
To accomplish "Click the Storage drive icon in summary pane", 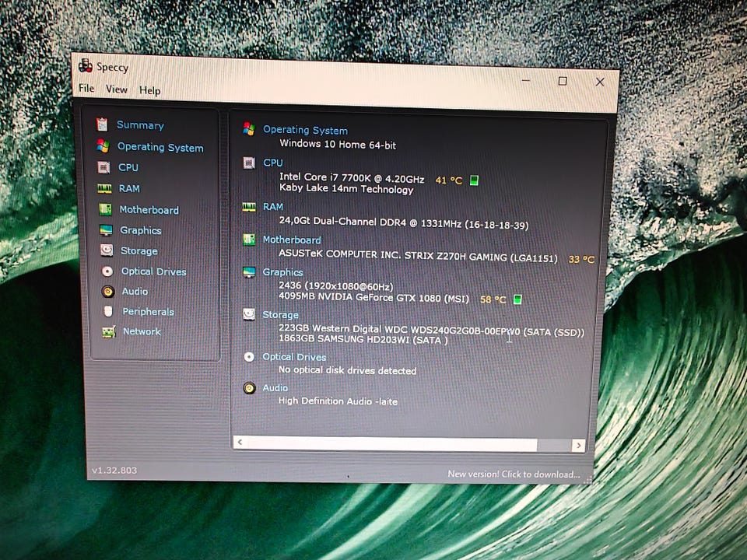I will tap(249, 313).
